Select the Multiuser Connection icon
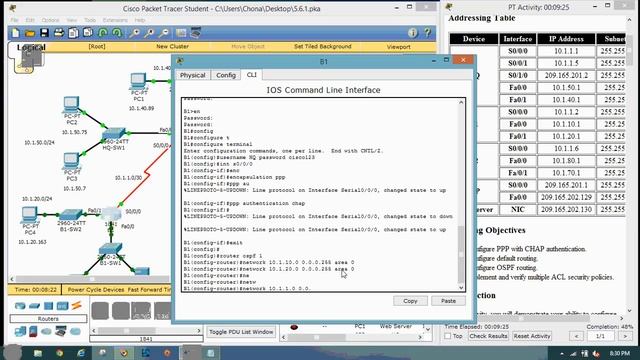640x360 pixels. (x=75, y=331)
